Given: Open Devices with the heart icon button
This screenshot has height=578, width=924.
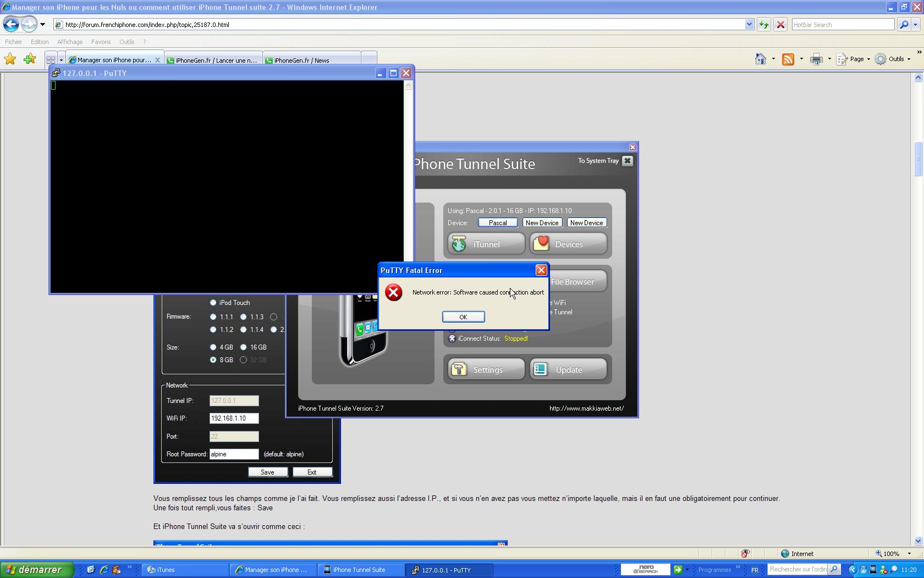Looking at the screenshot, I should click(x=568, y=244).
